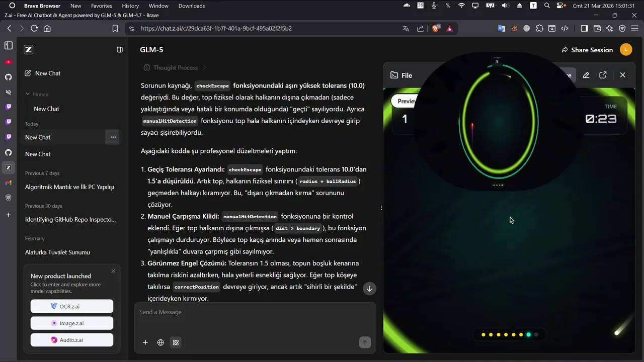Screen dimensions: 644x362
Task: Open the cookie extension icon
Action: point(514,29)
